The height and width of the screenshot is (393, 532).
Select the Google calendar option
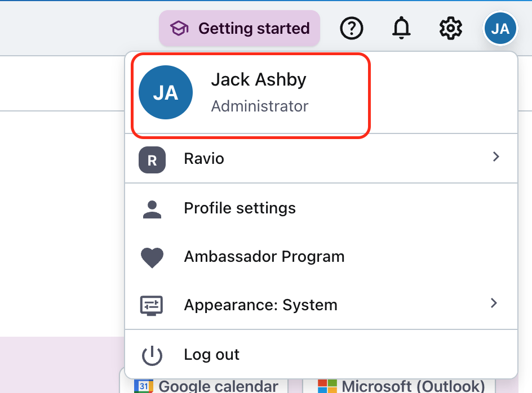(206, 386)
